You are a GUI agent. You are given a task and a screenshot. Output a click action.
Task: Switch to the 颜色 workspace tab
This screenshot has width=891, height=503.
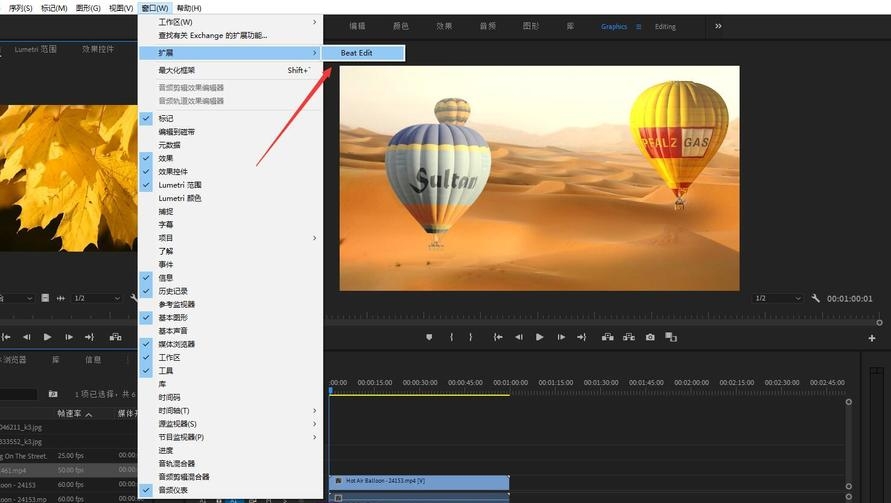(401, 26)
